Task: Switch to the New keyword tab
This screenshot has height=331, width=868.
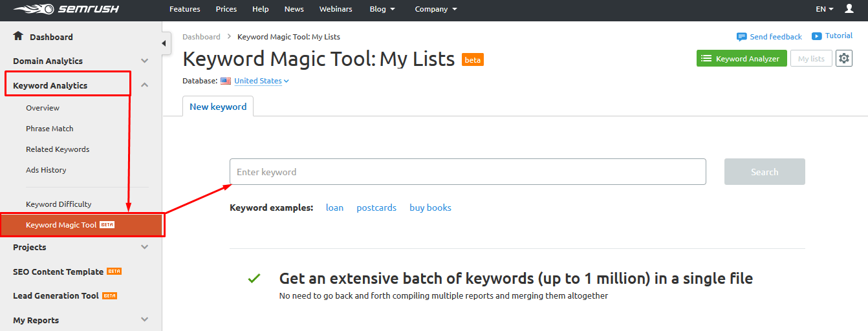Action: pyautogui.click(x=218, y=107)
